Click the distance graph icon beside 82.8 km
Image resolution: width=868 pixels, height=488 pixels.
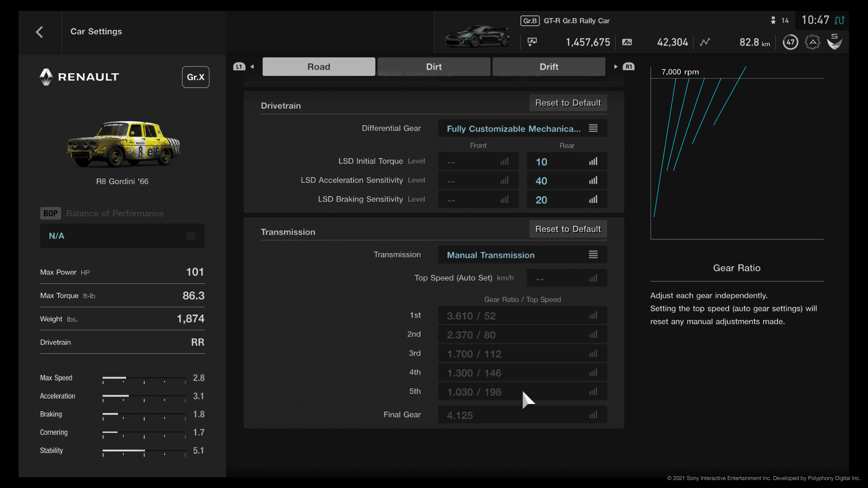click(705, 42)
